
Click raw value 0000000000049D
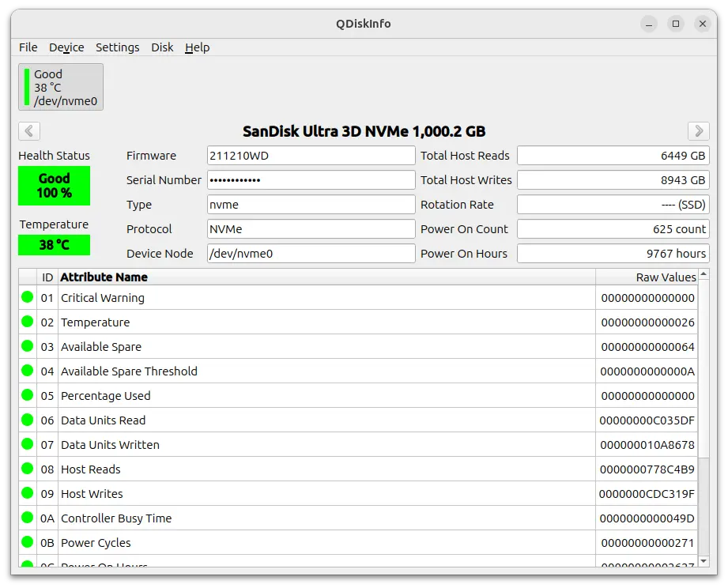647,518
